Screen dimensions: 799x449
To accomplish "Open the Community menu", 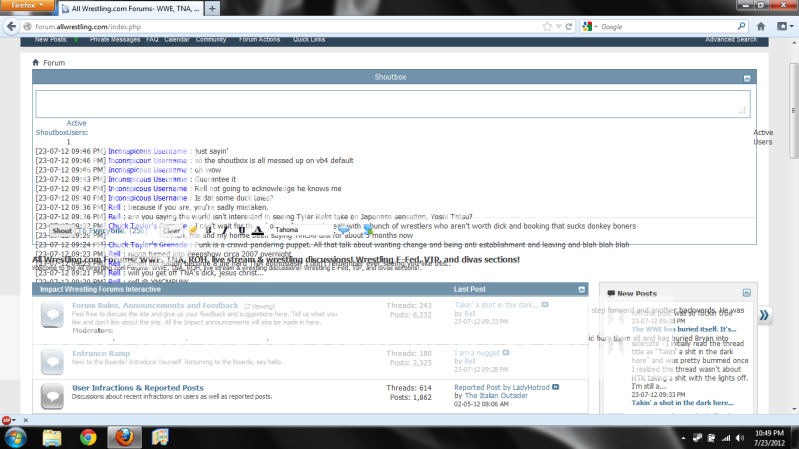I will coord(210,40).
